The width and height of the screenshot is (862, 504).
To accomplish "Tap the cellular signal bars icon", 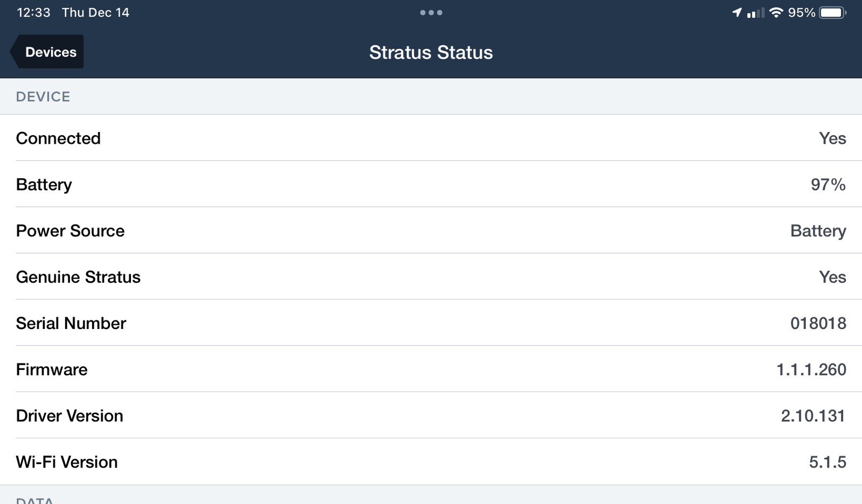I will (x=756, y=13).
